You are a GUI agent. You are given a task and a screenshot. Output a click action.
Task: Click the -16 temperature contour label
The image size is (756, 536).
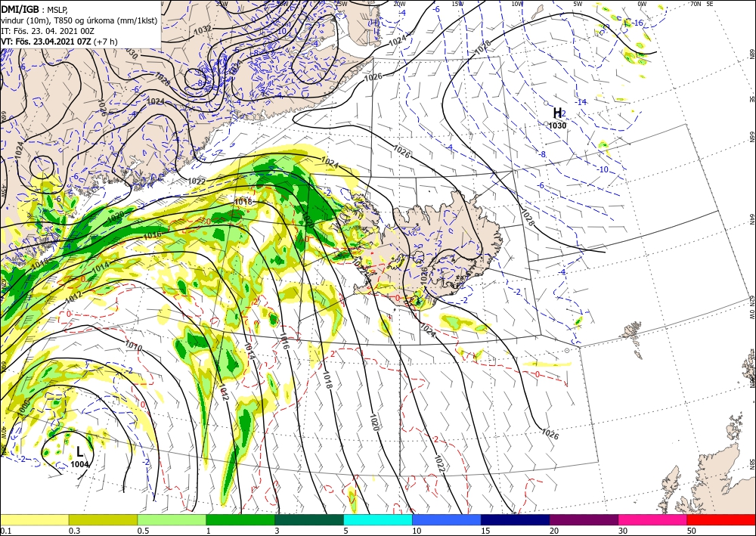point(637,23)
